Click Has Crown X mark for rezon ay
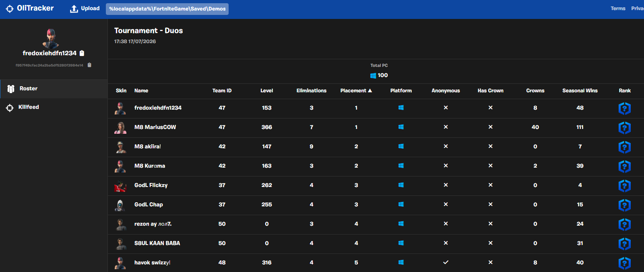The width and height of the screenshot is (644, 272). point(491,224)
